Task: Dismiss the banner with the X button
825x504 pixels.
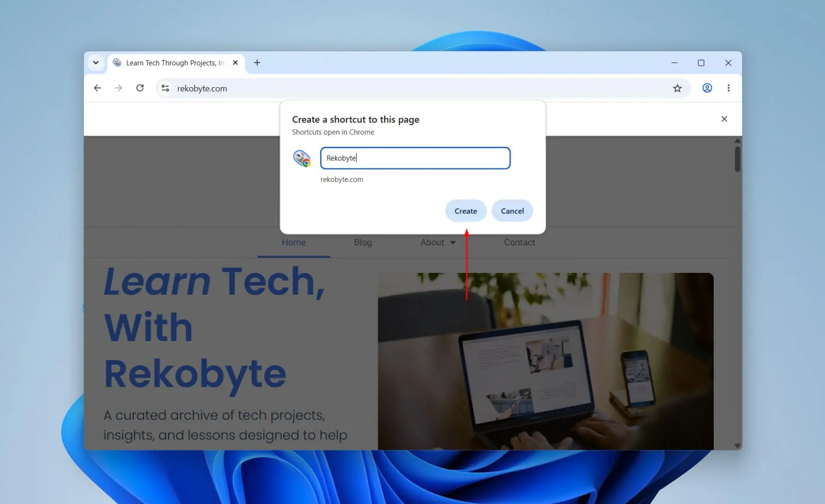Action: click(724, 119)
